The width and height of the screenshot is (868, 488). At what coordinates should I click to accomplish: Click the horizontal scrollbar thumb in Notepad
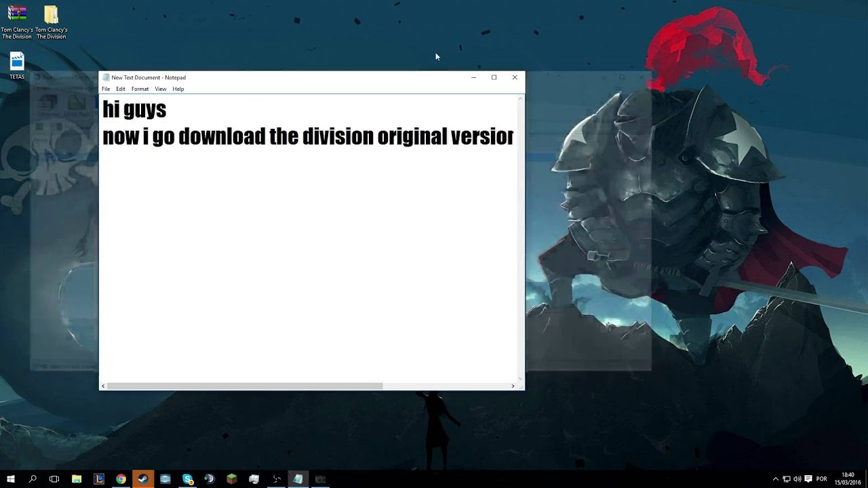click(245, 386)
